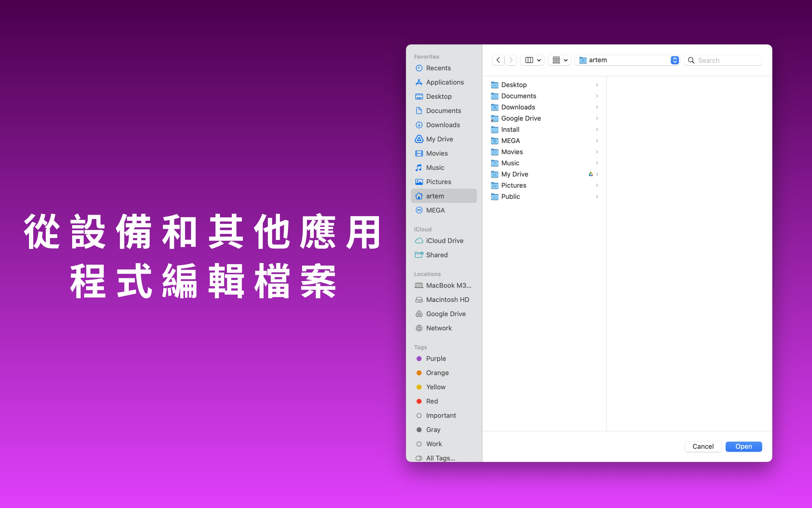Expand the Install row chevron
Screen dimensions: 812x508
[597, 129]
